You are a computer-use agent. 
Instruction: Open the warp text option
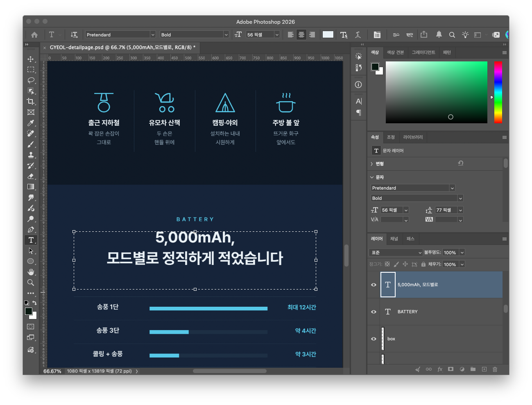click(x=358, y=35)
